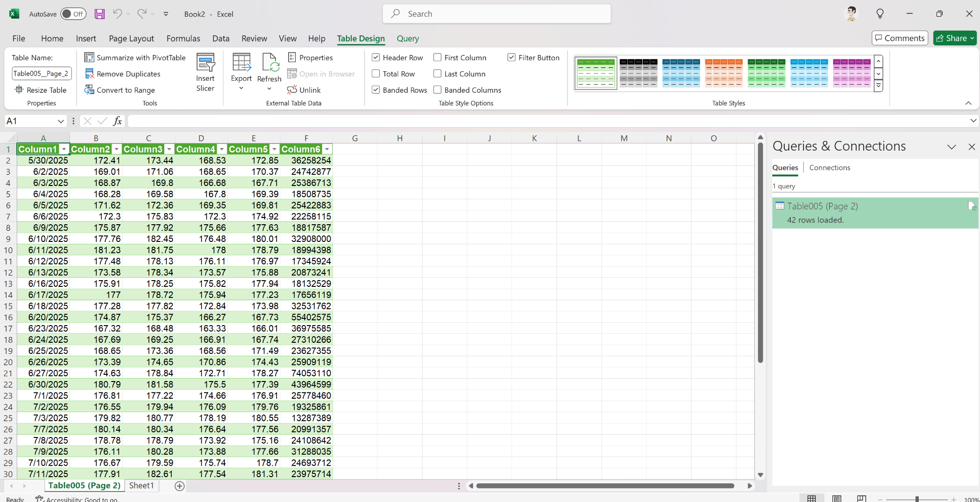
Task: Enable Total Row checkbox
Action: click(x=376, y=74)
